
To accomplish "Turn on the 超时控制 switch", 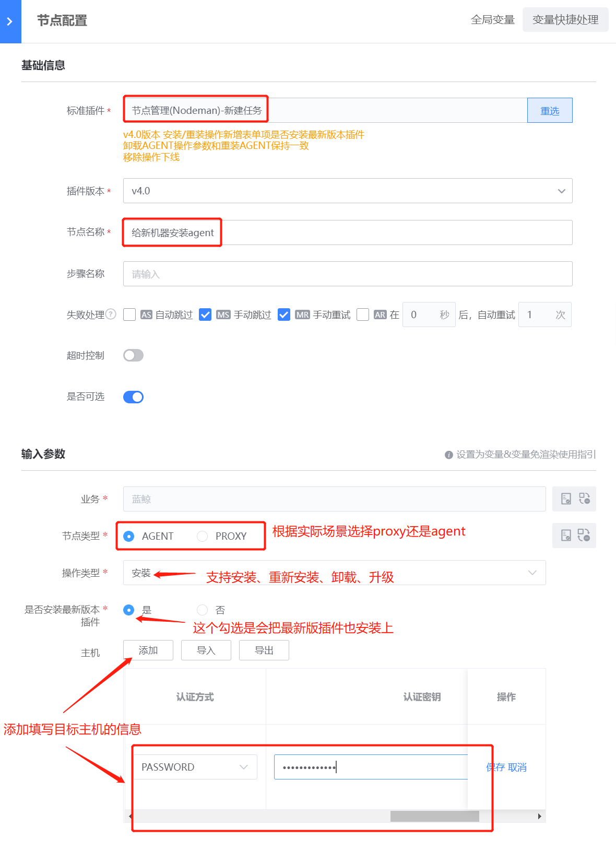I will [133, 355].
